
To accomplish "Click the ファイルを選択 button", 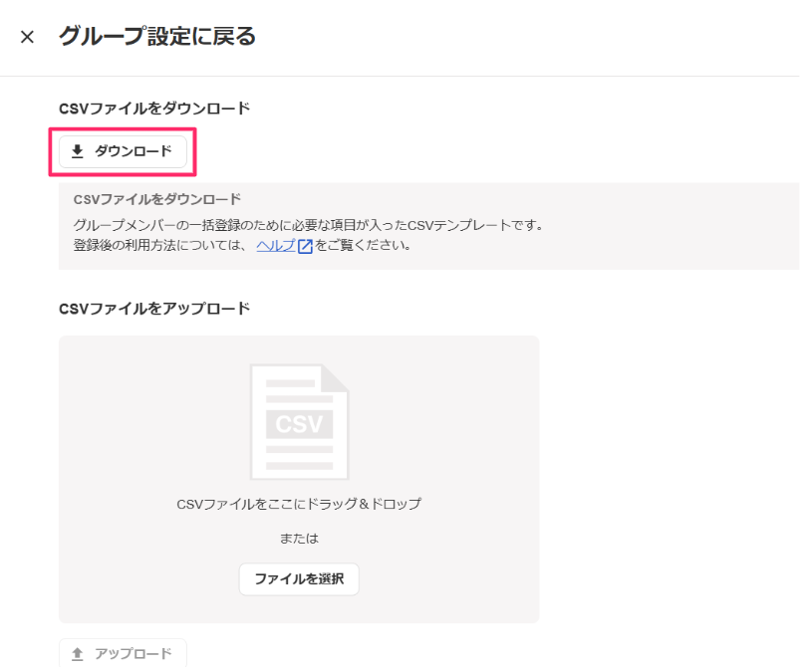I will tap(299, 579).
